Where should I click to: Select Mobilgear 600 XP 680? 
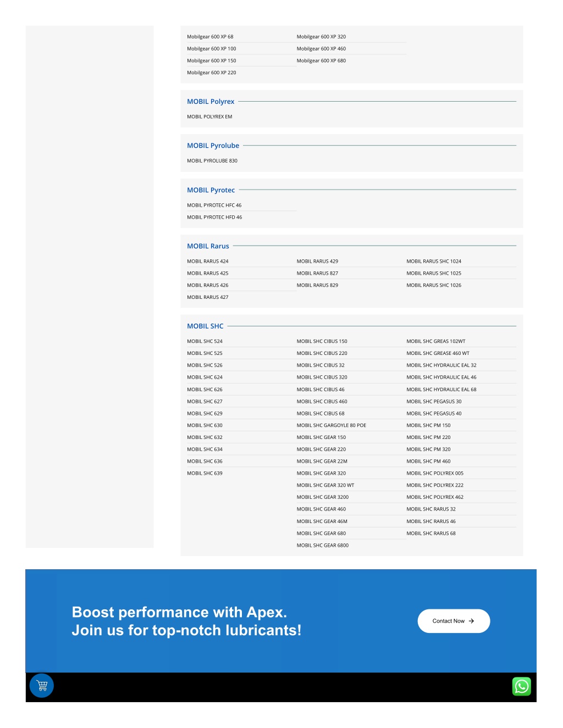coord(321,61)
